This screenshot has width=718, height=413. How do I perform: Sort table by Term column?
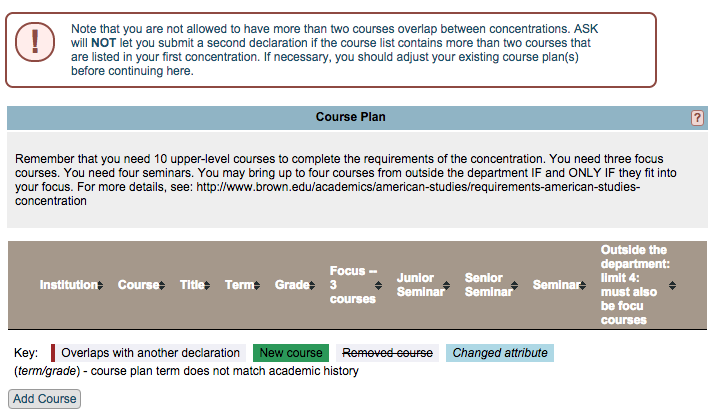click(x=242, y=285)
